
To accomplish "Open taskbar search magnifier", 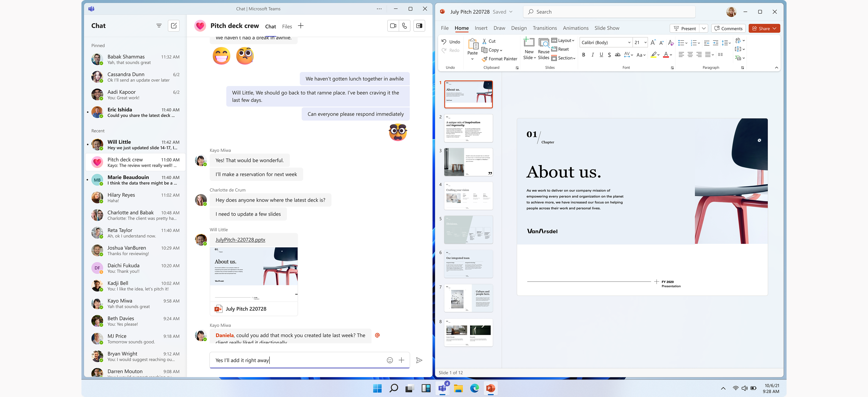I will tap(394, 388).
